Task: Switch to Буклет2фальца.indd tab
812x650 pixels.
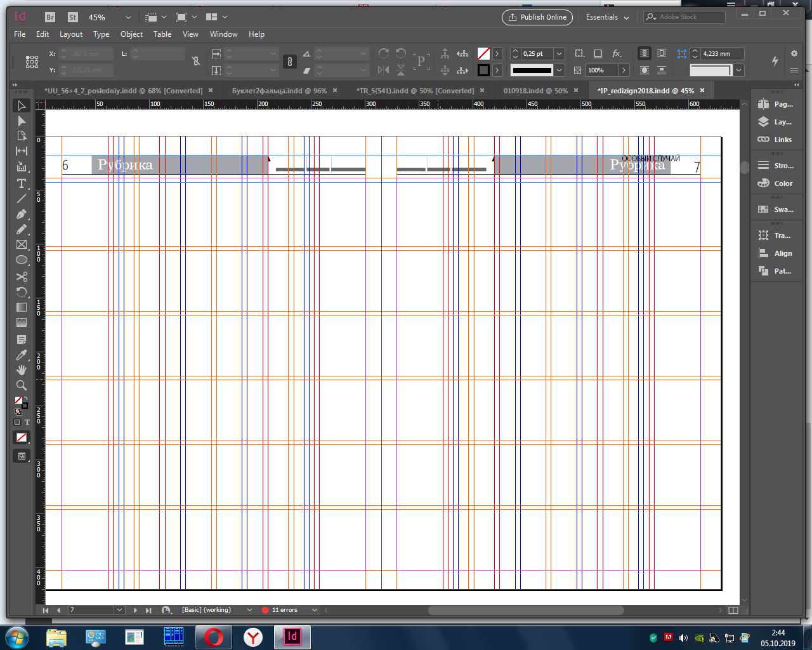Action: tap(279, 91)
